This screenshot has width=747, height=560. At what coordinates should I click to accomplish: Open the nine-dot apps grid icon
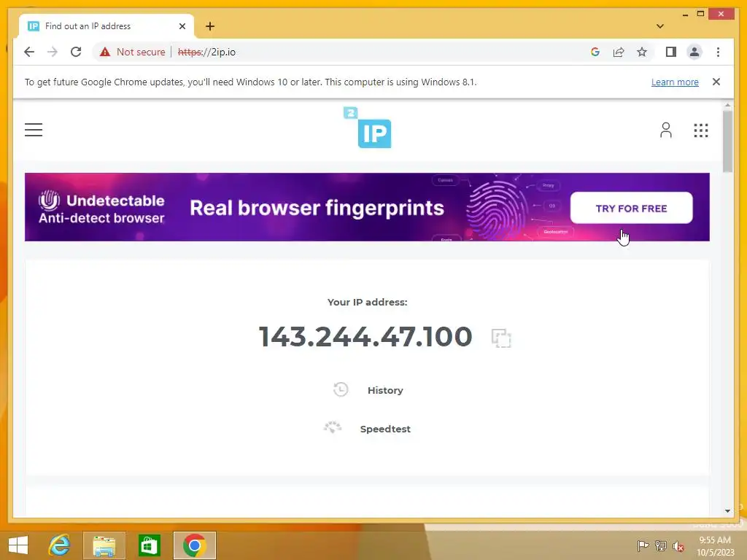tap(700, 131)
